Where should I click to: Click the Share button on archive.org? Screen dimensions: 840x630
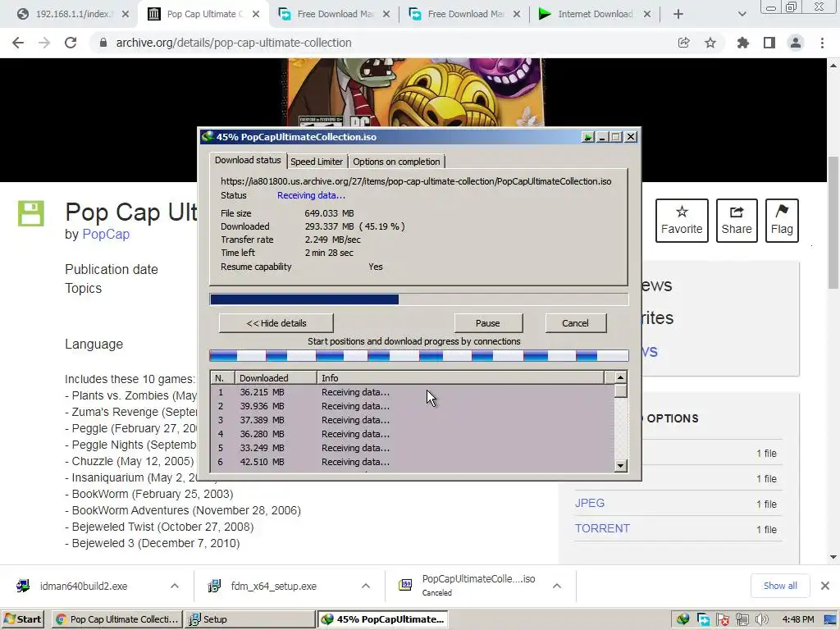tap(737, 220)
